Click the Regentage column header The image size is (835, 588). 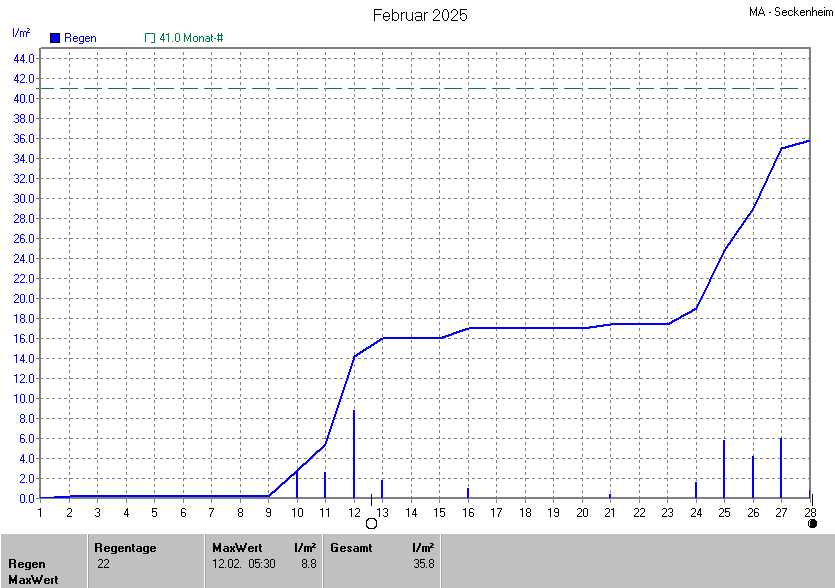[124, 548]
